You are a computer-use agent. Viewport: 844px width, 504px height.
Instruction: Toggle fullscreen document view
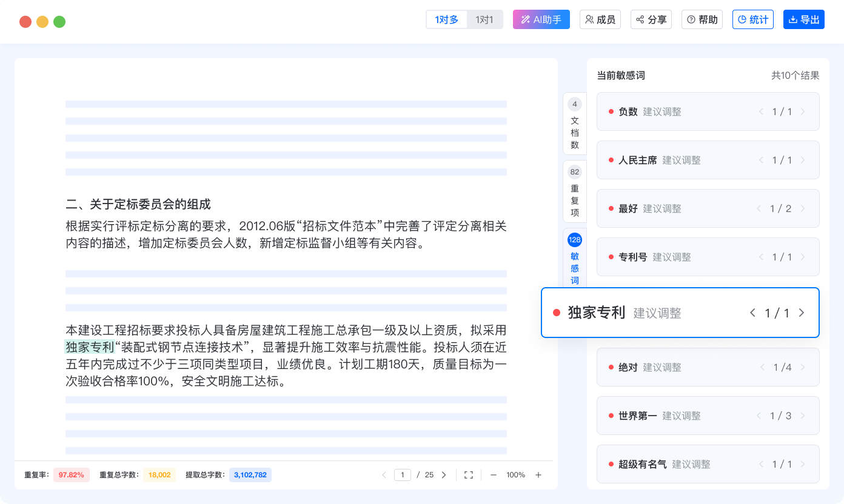pos(468,475)
